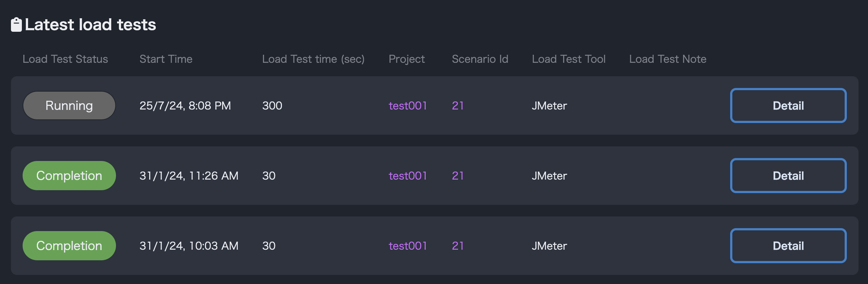Open Detail for the 11:26 AM load test
This screenshot has height=284, width=868.
click(788, 176)
